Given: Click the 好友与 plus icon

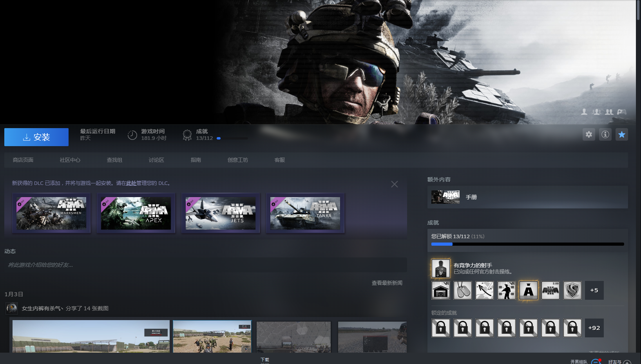Looking at the screenshot, I should [x=627, y=362].
